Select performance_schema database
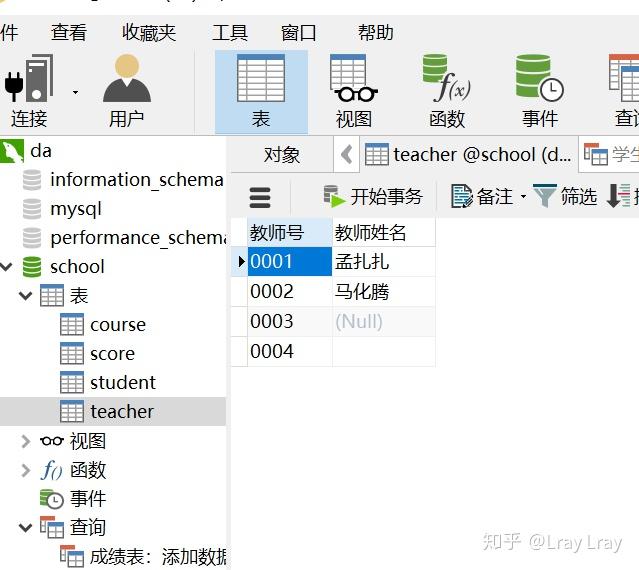 (x=138, y=238)
